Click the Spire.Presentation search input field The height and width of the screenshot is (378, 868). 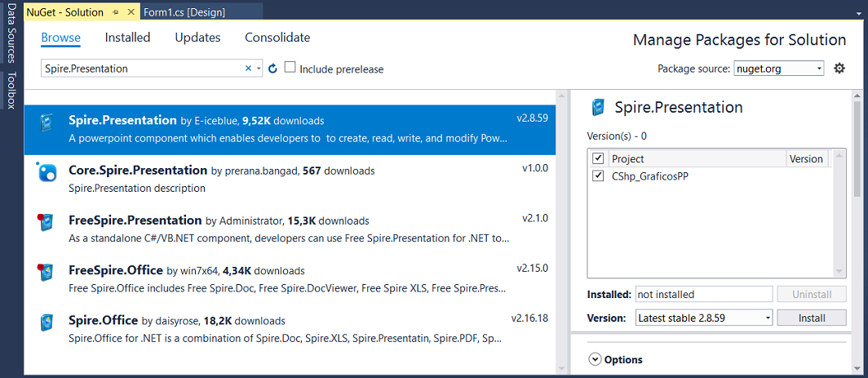[143, 69]
